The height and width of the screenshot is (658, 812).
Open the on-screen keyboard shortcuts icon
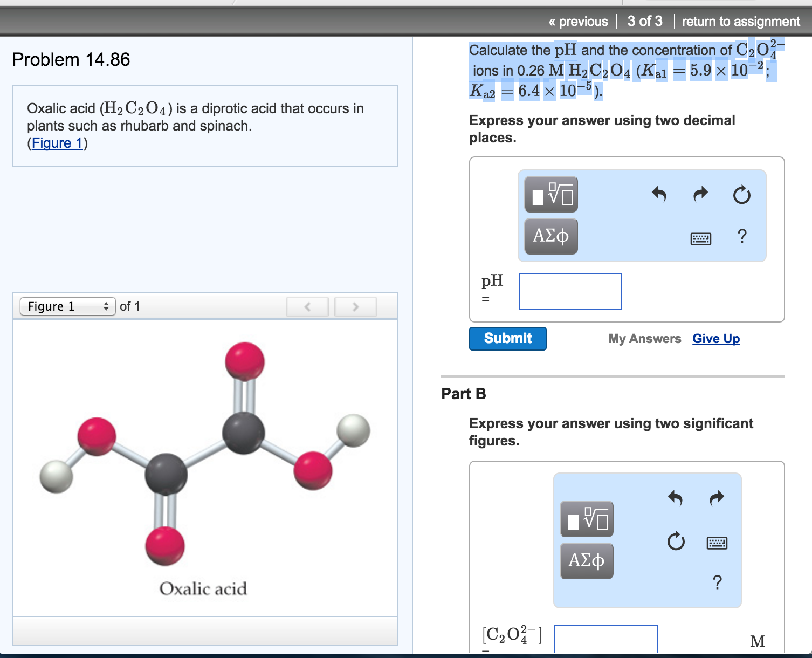click(701, 238)
